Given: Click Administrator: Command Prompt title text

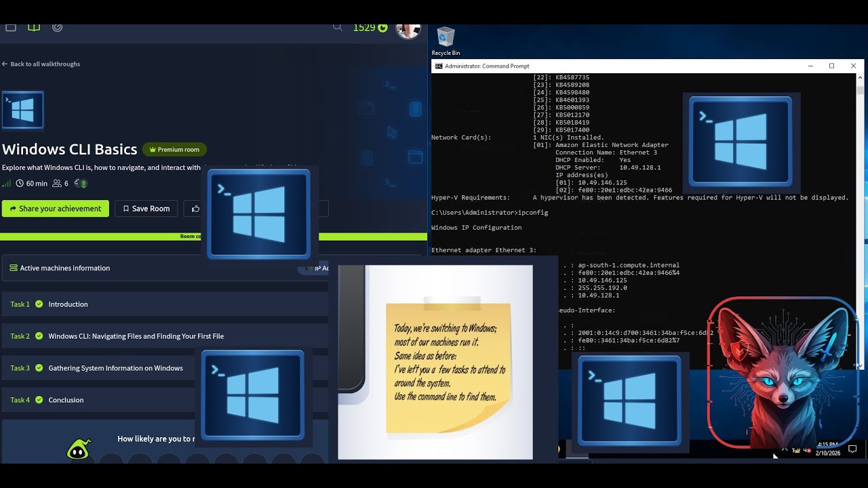Looking at the screenshot, I should 487,66.
